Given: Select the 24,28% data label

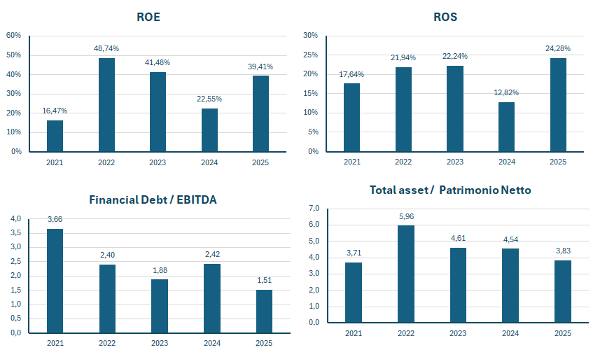Looking at the screenshot, I should tap(558, 48).
